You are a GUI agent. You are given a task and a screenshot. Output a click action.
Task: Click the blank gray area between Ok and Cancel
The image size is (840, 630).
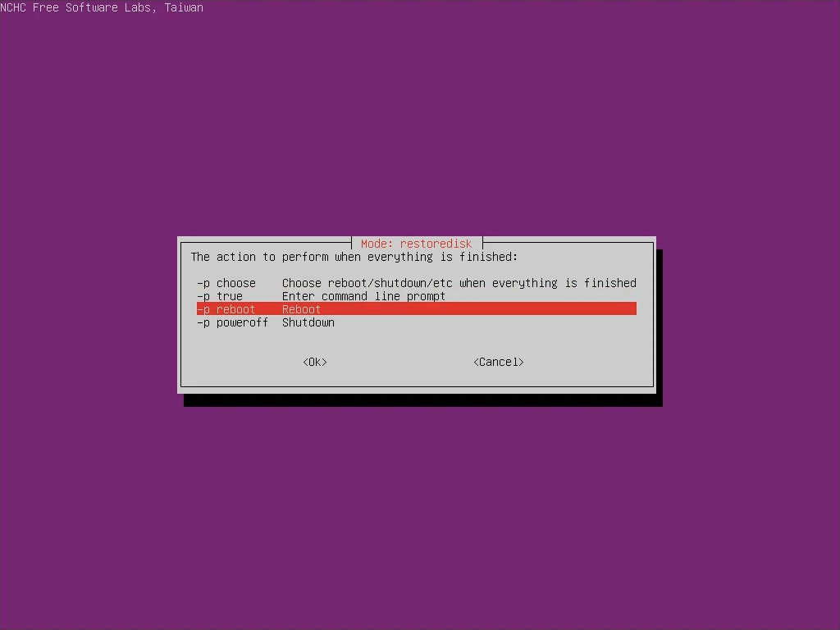coord(400,362)
